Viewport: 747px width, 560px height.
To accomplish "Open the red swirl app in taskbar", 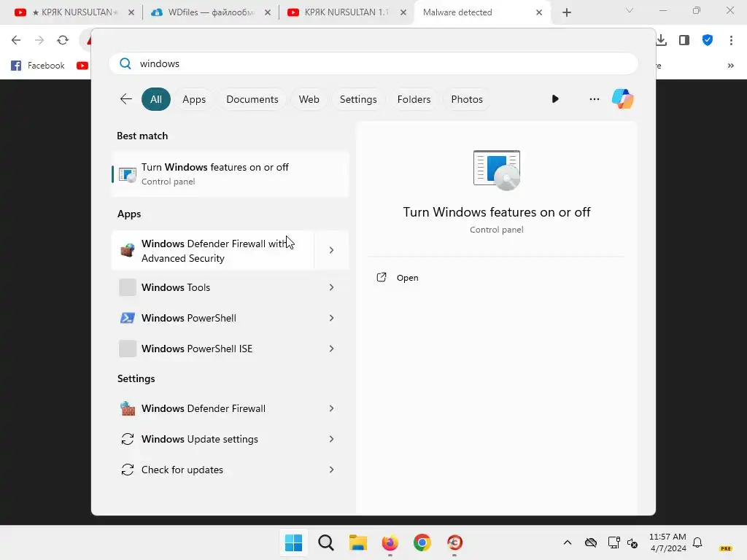I will click(454, 542).
